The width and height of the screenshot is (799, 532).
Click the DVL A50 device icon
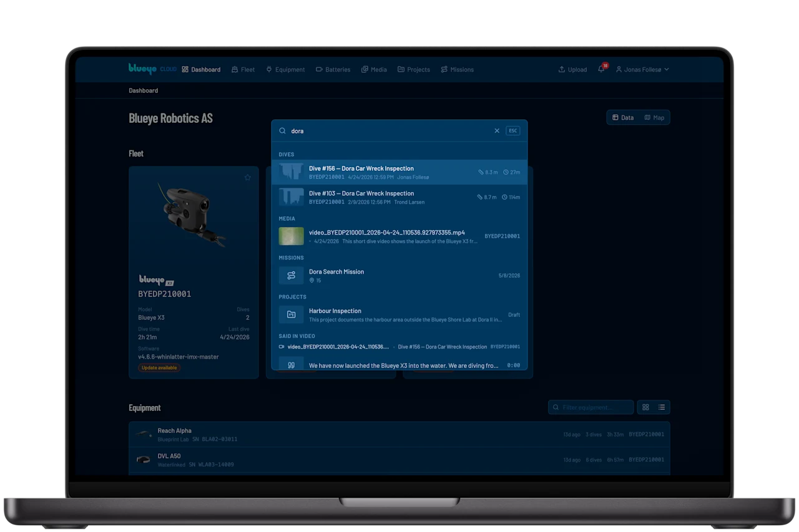click(x=144, y=460)
